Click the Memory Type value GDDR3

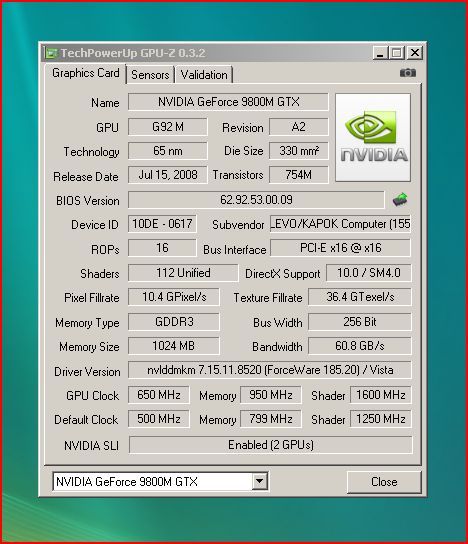(174, 322)
